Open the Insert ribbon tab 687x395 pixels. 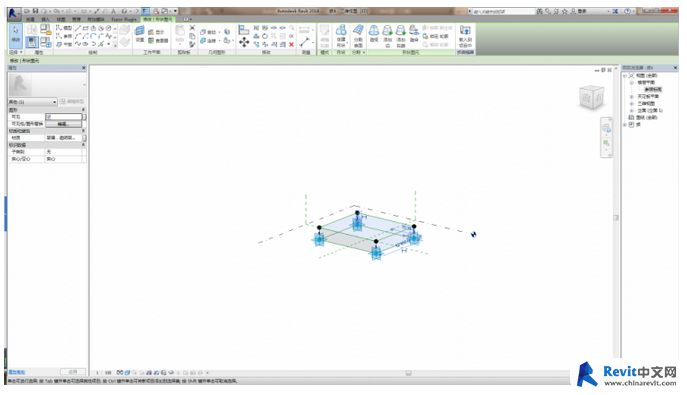pyautogui.click(x=45, y=19)
